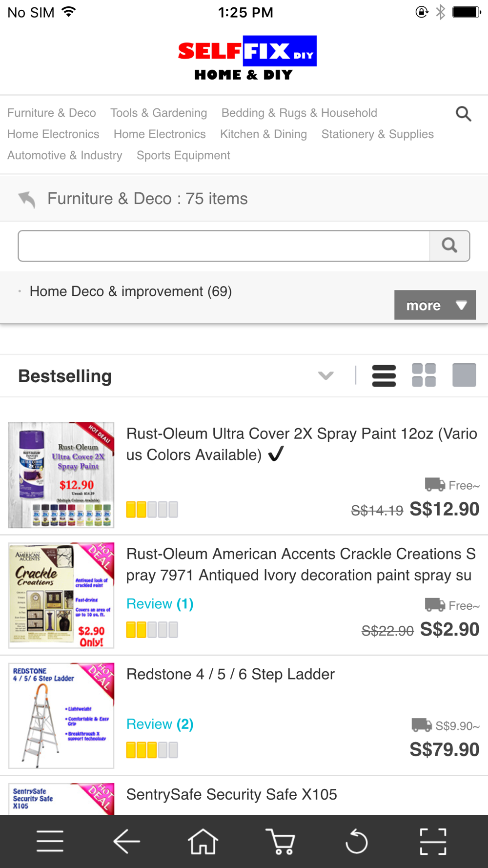The image size is (488, 868).
Task: Refresh the page with reload icon
Action: click(x=357, y=841)
